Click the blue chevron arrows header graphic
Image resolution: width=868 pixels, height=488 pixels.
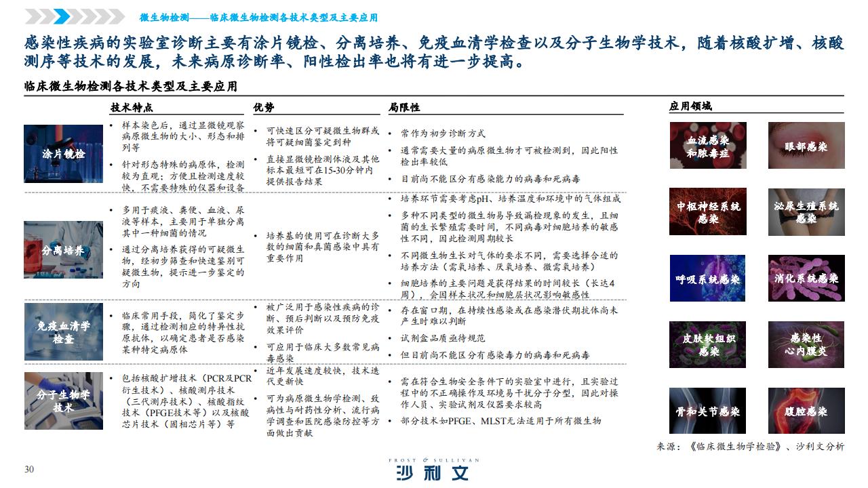tap(75, 16)
